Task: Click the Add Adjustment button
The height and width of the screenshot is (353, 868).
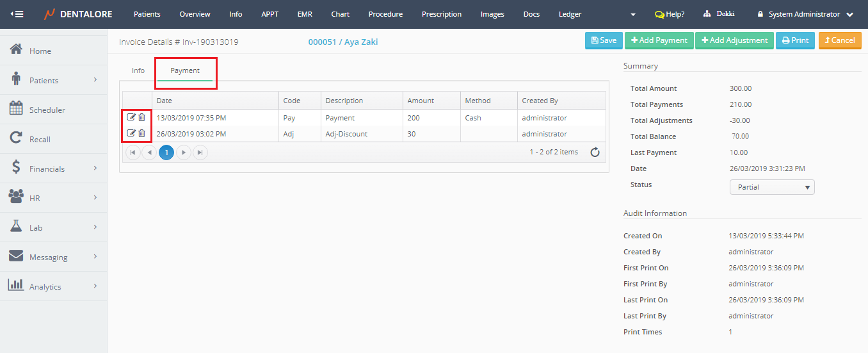Action: coord(734,40)
